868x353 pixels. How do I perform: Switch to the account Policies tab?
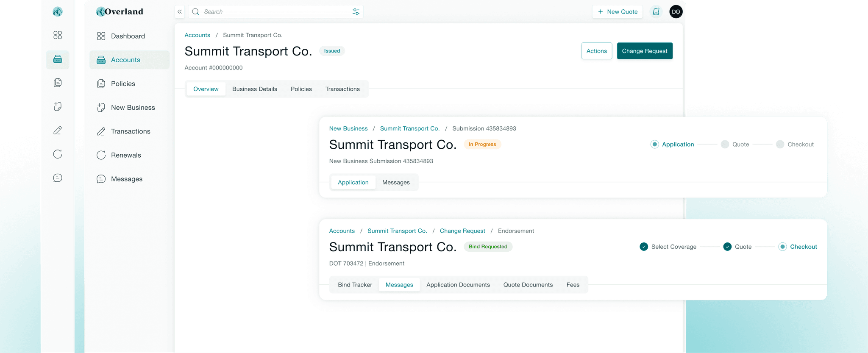tap(301, 89)
